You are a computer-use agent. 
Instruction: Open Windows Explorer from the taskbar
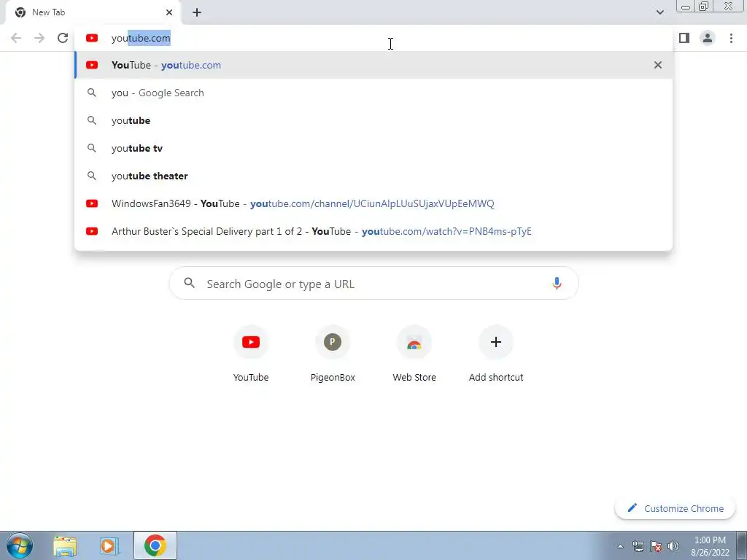pyautogui.click(x=65, y=546)
